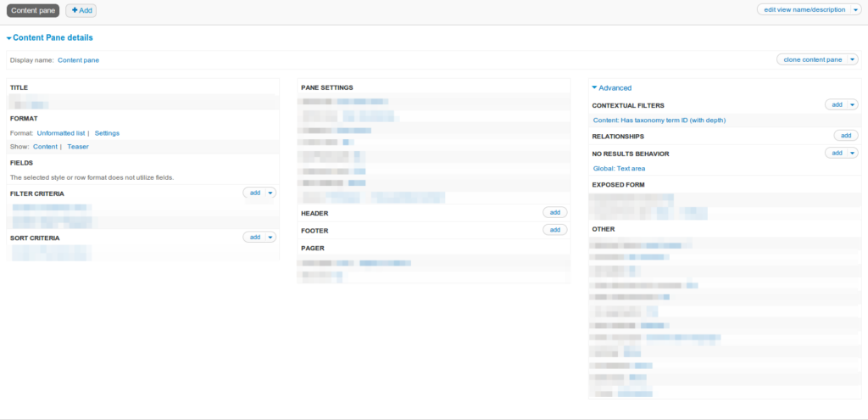Add a Footer item

[x=554, y=229]
